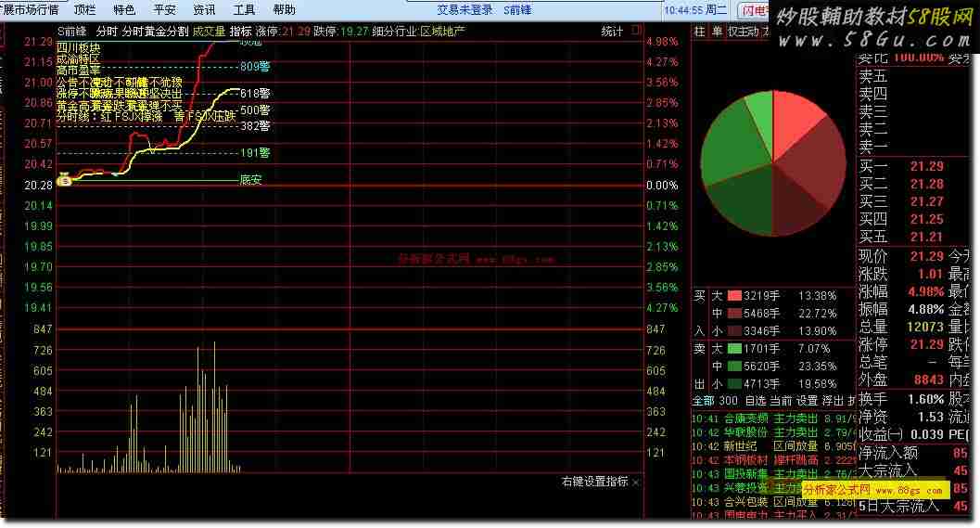Open the 工具 menu
This screenshot has height=528, width=980.
tap(245, 9)
